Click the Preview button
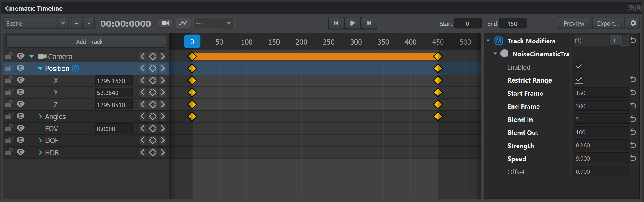 pos(574,23)
